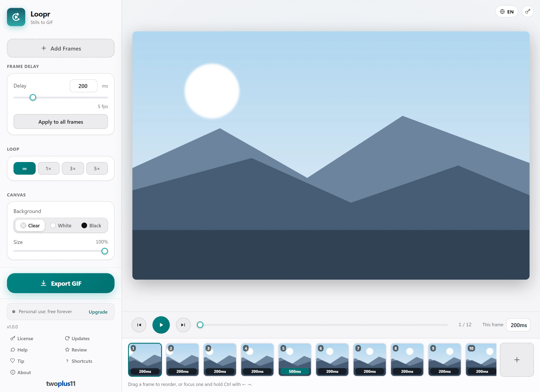The image size is (540, 392).
Task: Choose Clear canvas background
Action: pyautogui.click(x=30, y=225)
